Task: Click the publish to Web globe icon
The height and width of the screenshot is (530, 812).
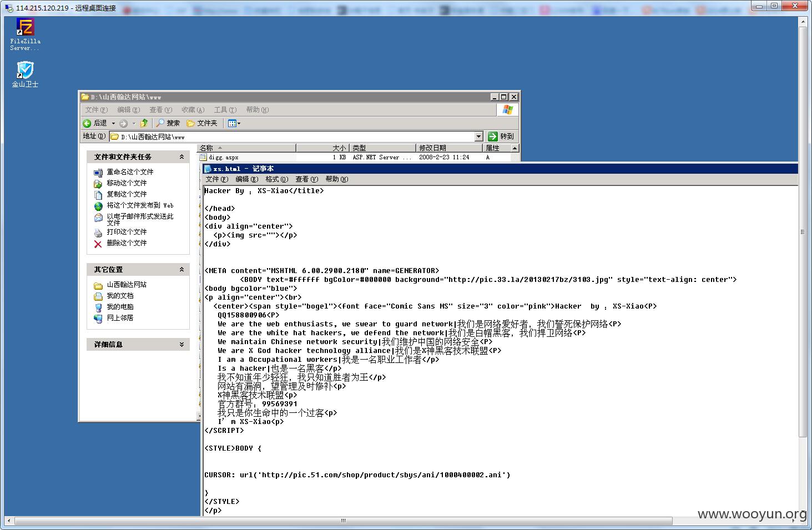Action: (98, 206)
